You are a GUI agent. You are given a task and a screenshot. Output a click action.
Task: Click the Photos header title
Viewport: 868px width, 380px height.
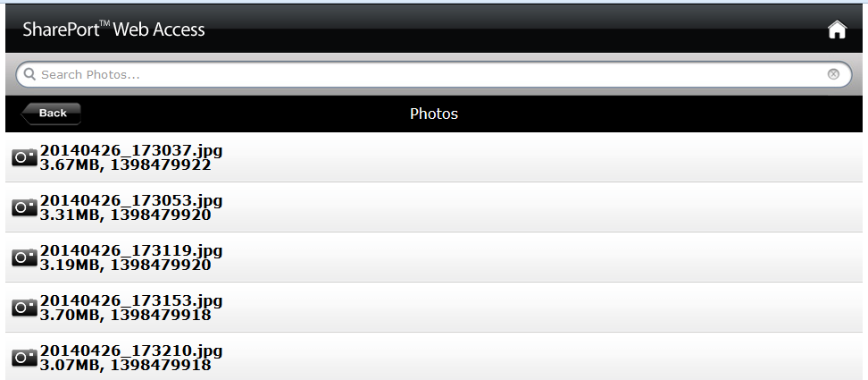pos(434,114)
